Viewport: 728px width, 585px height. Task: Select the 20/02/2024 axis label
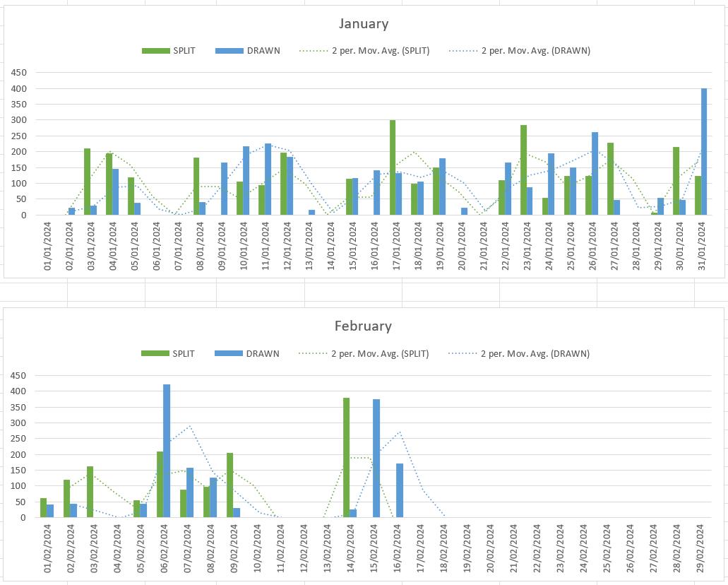point(491,549)
